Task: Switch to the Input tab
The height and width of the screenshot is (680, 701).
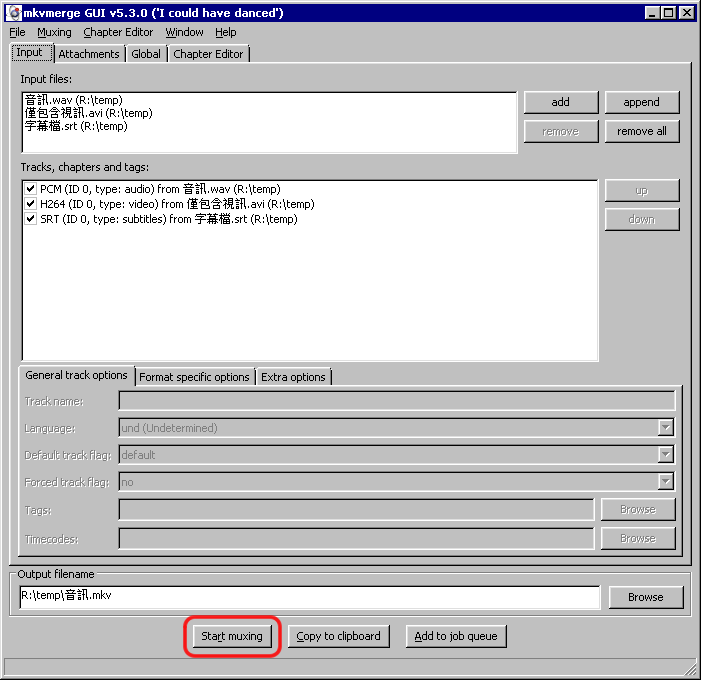Action: pos(30,53)
